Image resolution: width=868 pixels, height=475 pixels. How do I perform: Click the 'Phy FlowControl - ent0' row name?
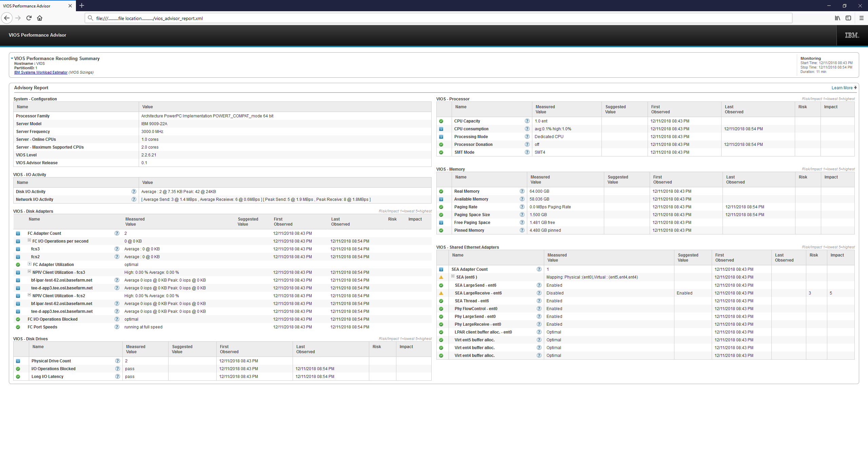[x=476, y=309]
